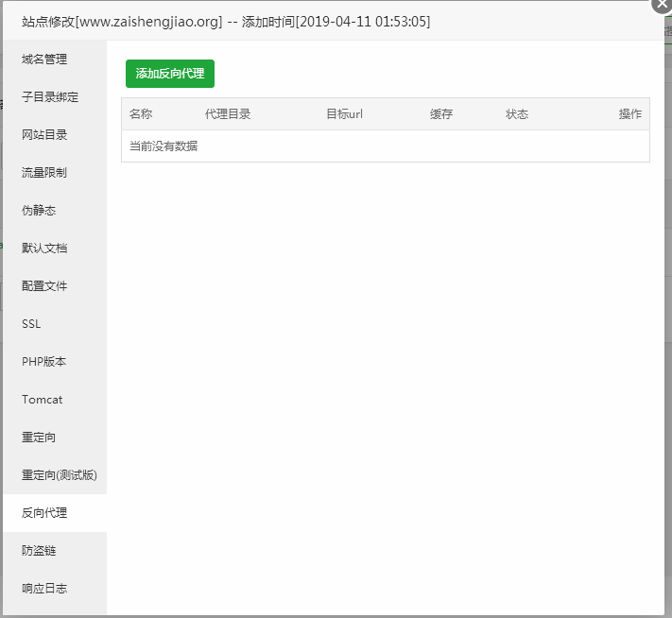Screen dimensions: 672x618
Task: Switch to the 子目录绑定 tab
Action: coord(55,96)
